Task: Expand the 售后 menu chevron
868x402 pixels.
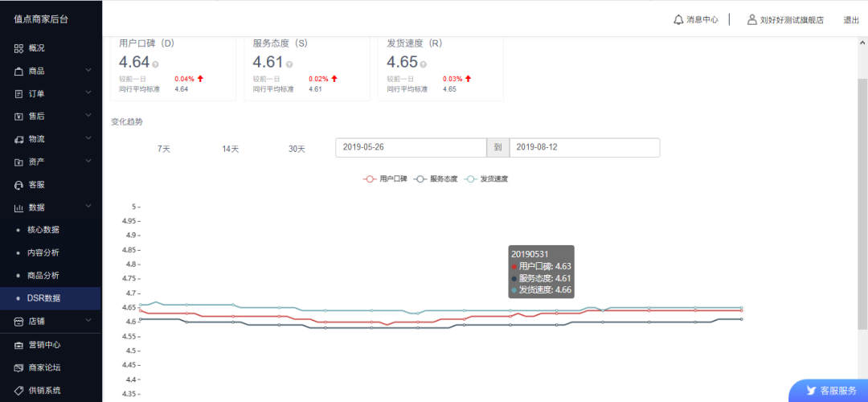Action: pos(88,116)
